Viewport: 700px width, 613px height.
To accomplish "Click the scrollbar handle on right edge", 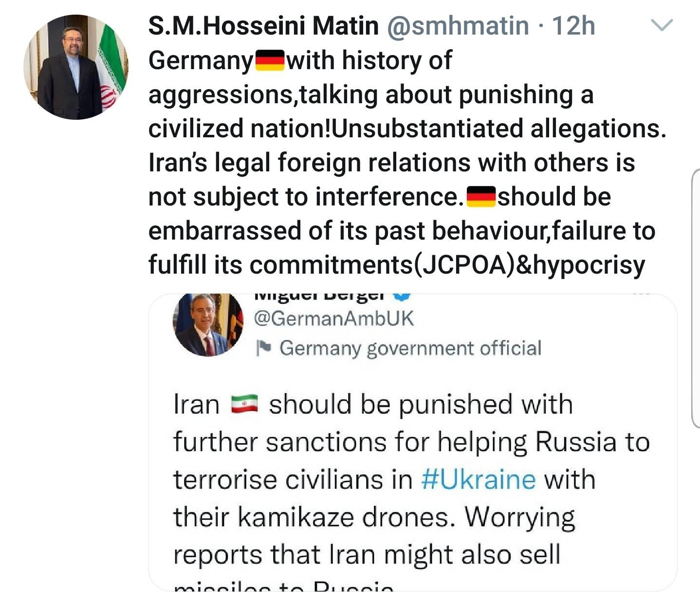I will click(696, 298).
